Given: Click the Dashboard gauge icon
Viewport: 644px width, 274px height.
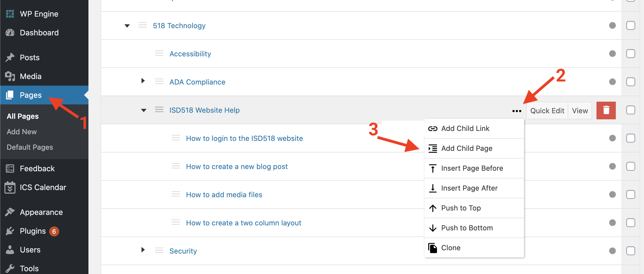Looking at the screenshot, I should [x=10, y=33].
